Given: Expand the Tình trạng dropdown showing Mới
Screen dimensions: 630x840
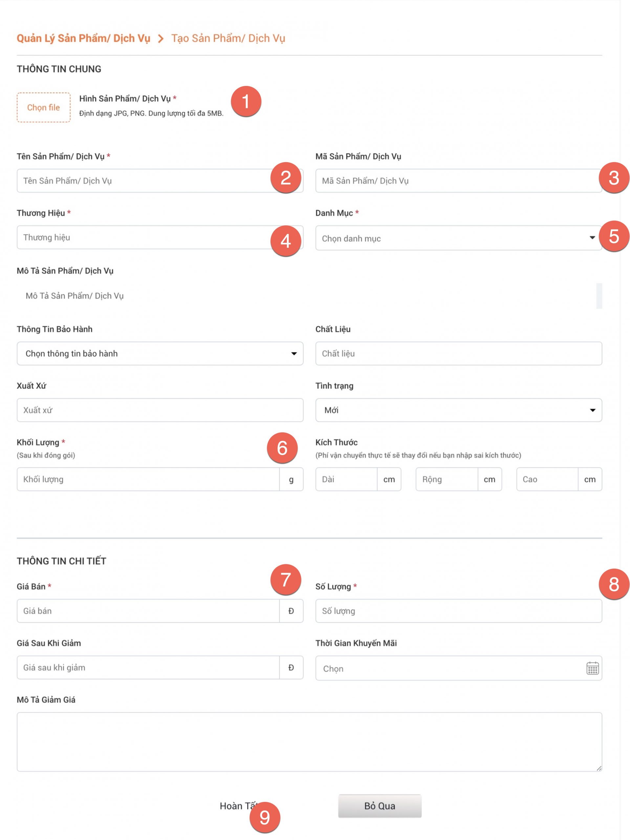Looking at the screenshot, I should click(458, 410).
